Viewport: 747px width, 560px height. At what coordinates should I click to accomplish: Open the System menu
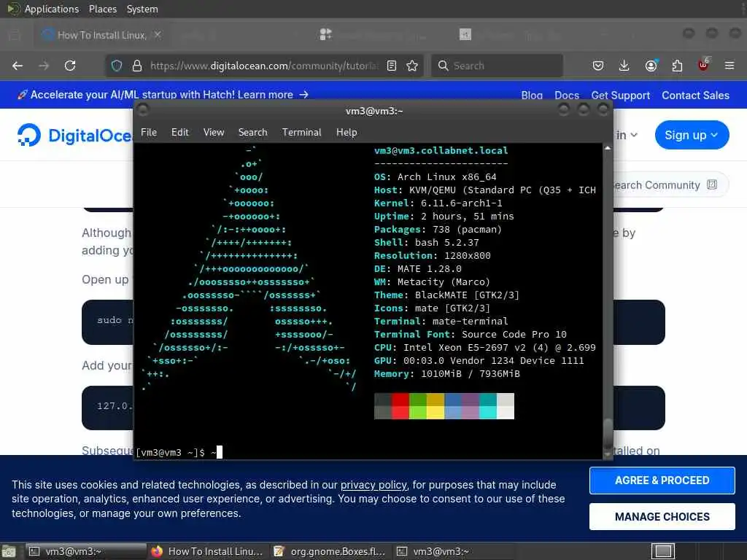coord(142,9)
